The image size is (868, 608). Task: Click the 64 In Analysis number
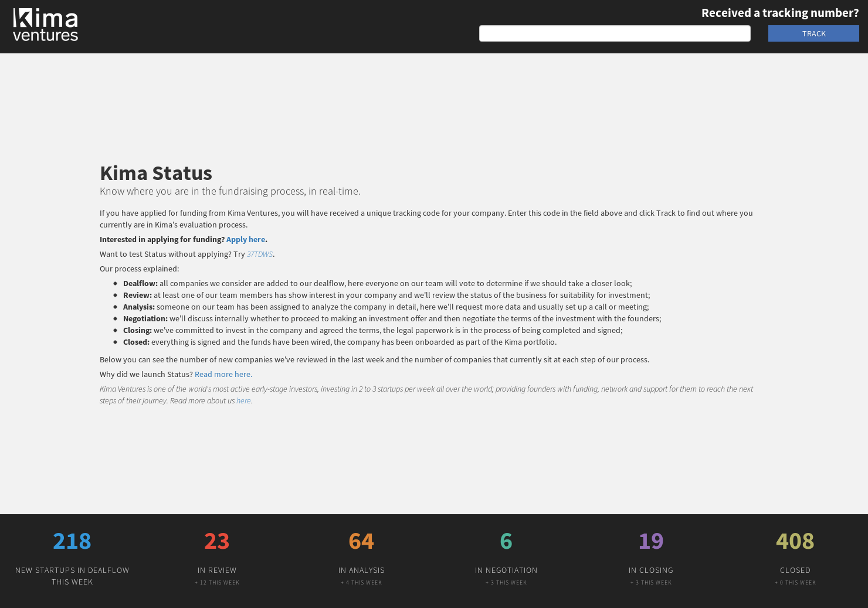[361, 541]
